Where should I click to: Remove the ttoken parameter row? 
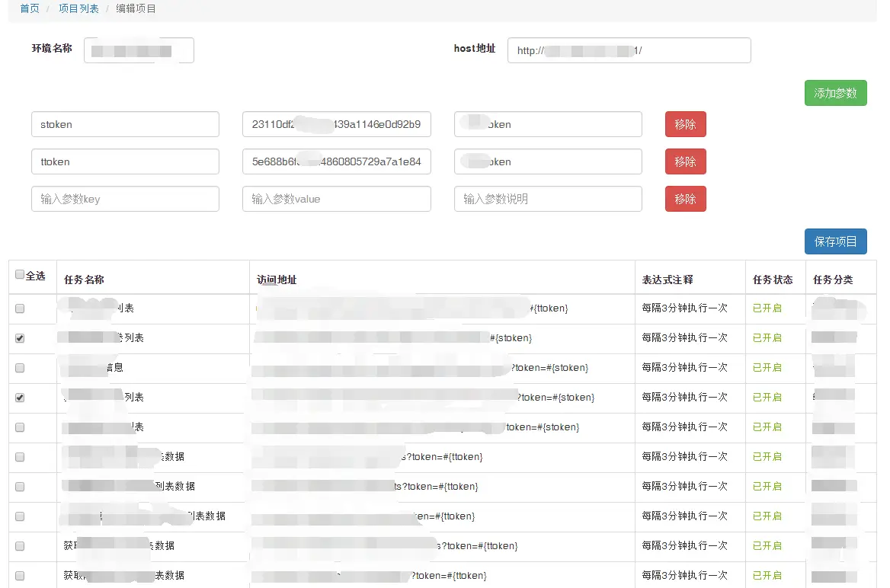pos(686,161)
